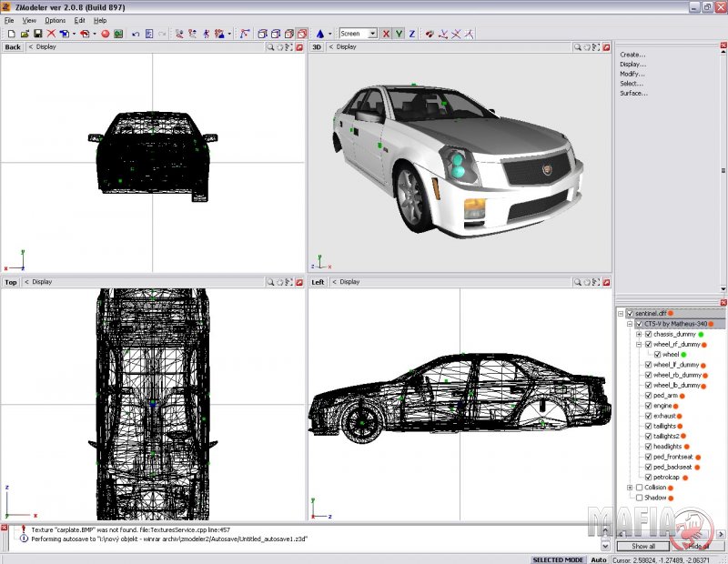Toggle the X axis lock button
Viewport: 728px width, 564px height.
pyautogui.click(x=386, y=34)
